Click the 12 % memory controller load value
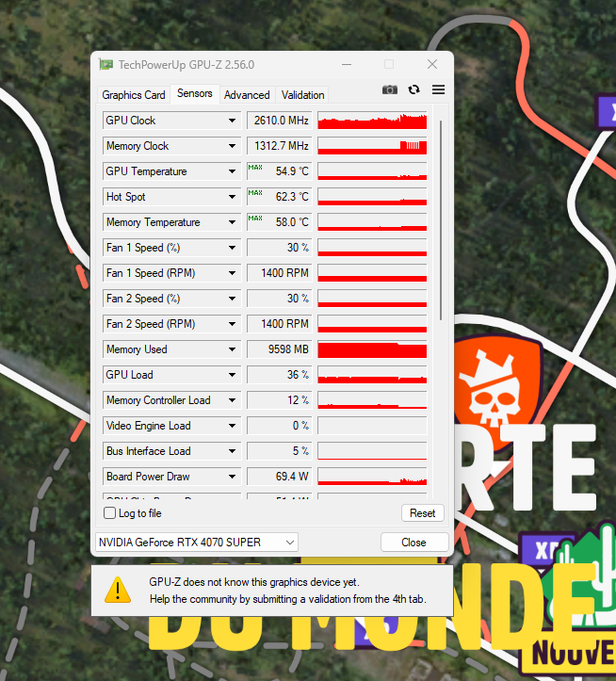Image resolution: width=616 pixels, height=681 pixels. pyautogui.click(x=280, y=400)
